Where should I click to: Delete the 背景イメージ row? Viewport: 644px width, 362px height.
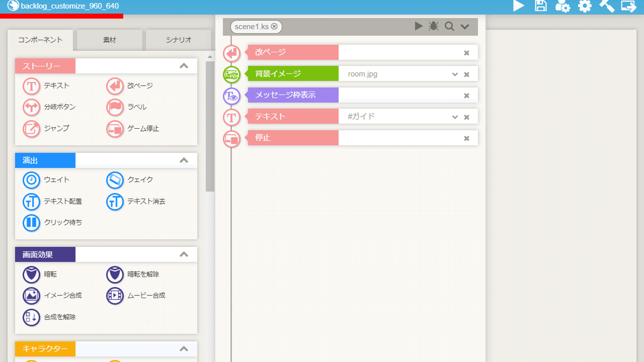pyautogui.click(x=466, y=75)
